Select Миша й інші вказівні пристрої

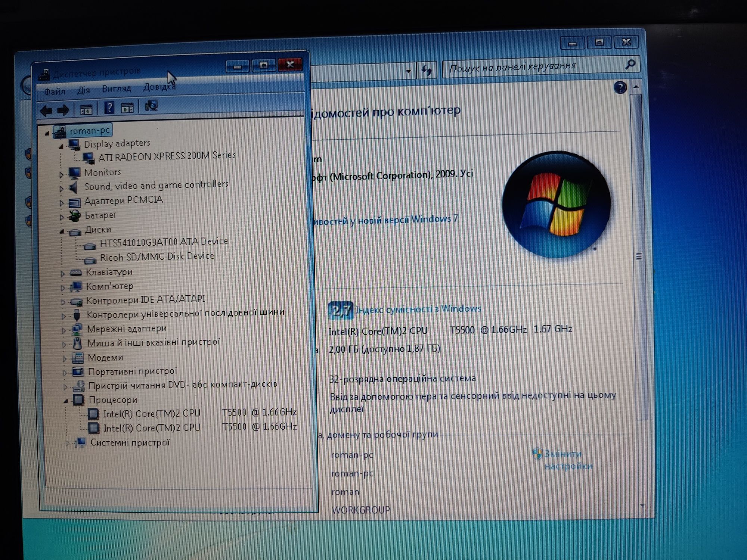[x=154, y=343]
